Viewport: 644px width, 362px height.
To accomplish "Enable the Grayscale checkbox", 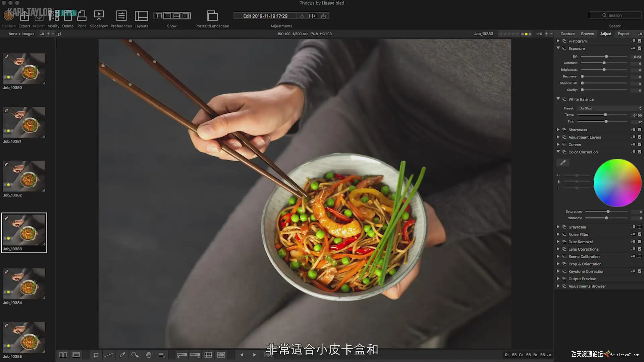I will pos(639,227).
